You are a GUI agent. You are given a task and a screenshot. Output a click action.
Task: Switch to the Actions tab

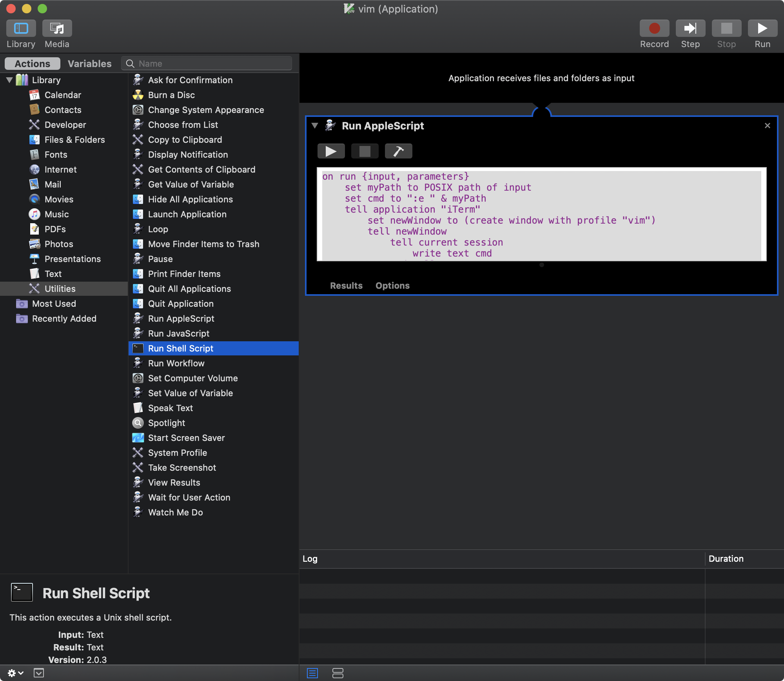coord(33,64)
